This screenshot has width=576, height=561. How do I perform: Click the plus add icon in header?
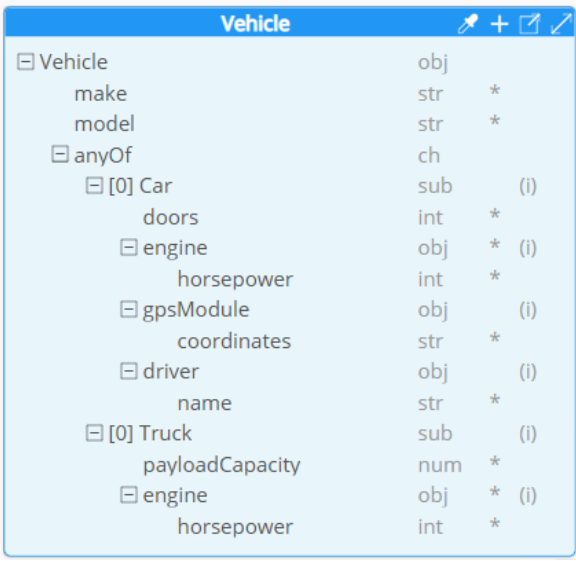(x=499, y=24)
